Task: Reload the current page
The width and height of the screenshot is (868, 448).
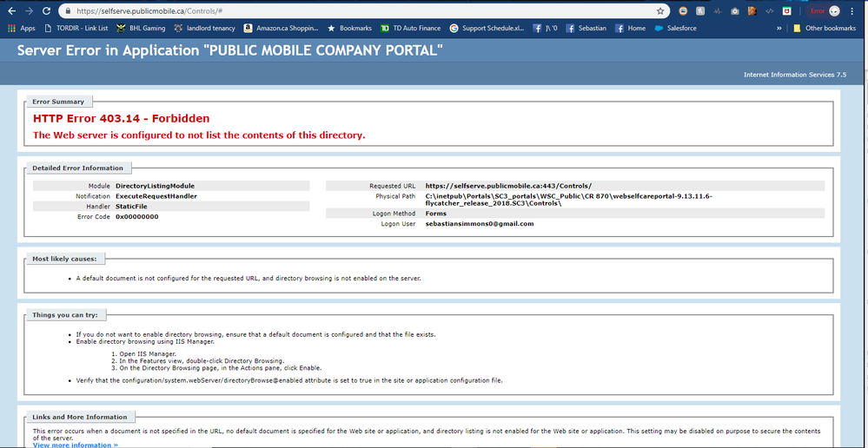Action: [47, 11]
